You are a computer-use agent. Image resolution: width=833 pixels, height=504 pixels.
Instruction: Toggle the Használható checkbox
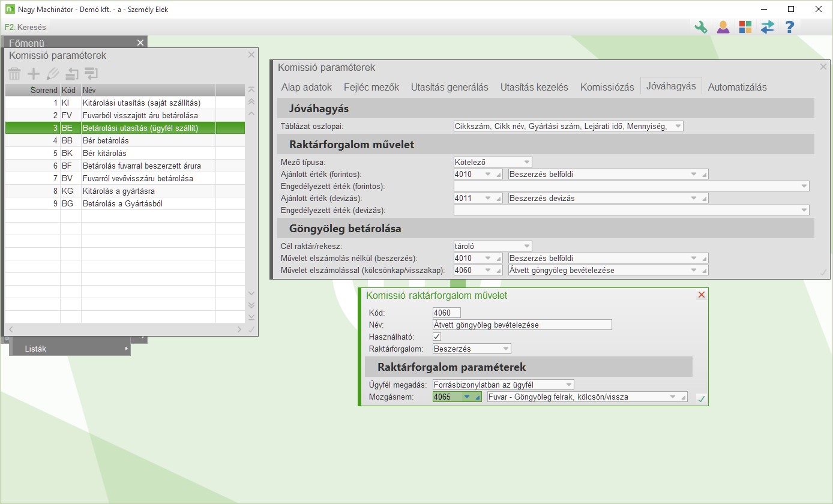[x=437, y=337]
